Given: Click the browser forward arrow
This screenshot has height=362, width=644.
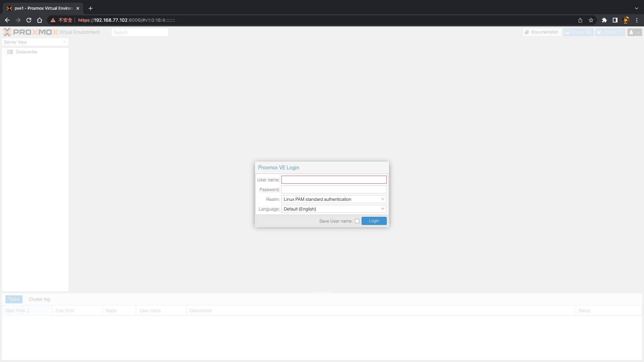Looking at the screenshot, I should pos(18,20).
